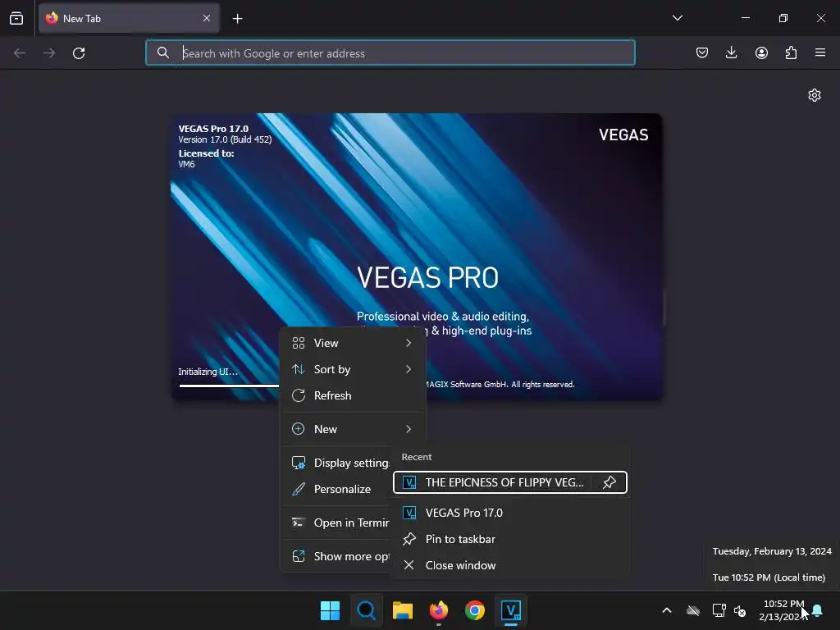The width and height of the screenshot is (840, 630).
Task: Click the VEGAS PRO splash screen title
Action: click(x=427, y=277)
